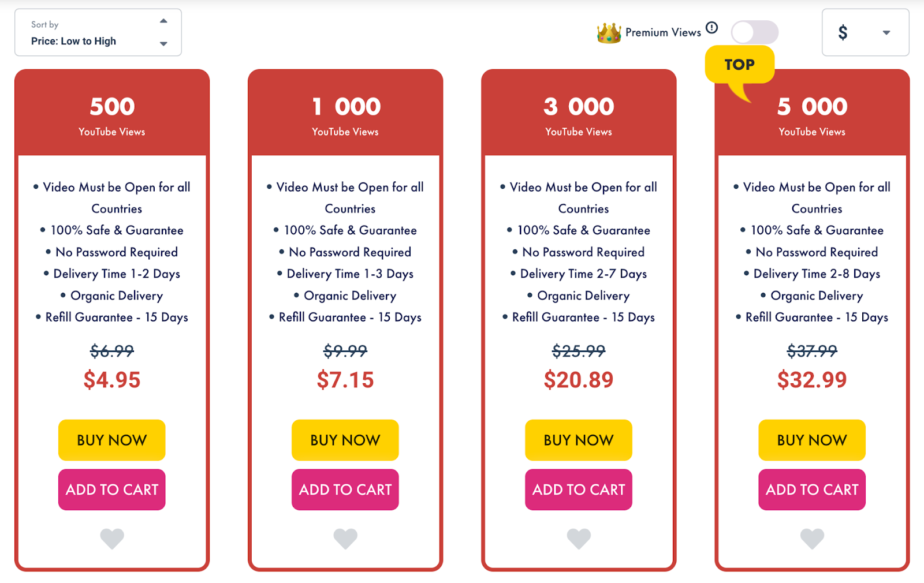Add 5 000 views package to cart

pyautogui.click(x=812, y=489)
